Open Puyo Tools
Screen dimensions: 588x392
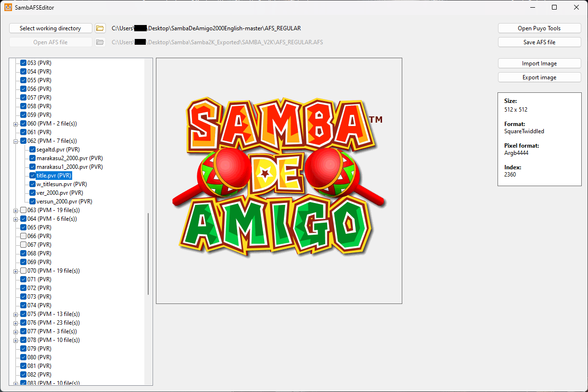click(539, 28)
